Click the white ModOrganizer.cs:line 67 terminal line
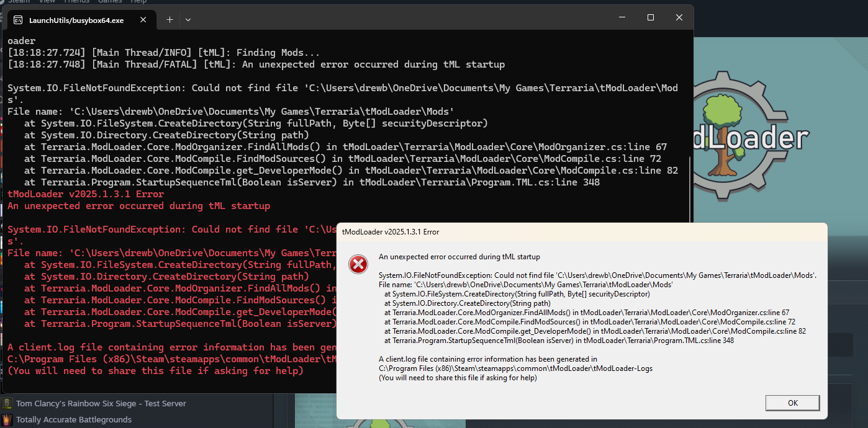This screenshot has width=868, height=428. [x=346, y=147]
